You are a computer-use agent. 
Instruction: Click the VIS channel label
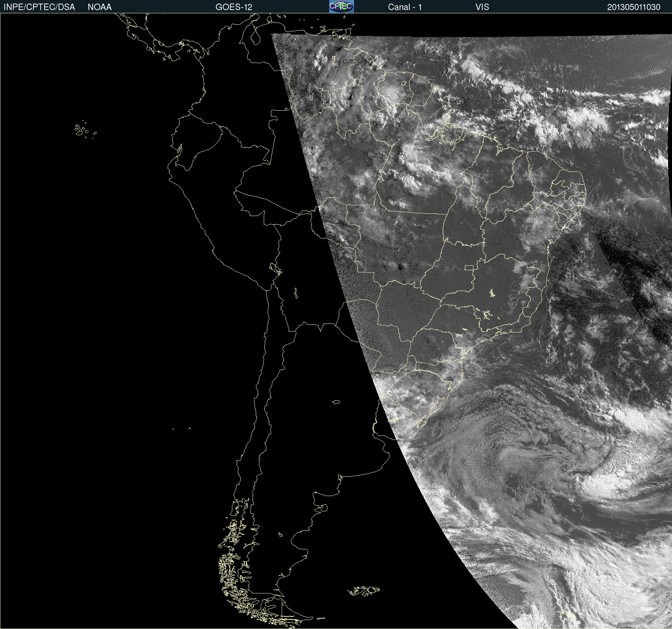coord(482,7)
